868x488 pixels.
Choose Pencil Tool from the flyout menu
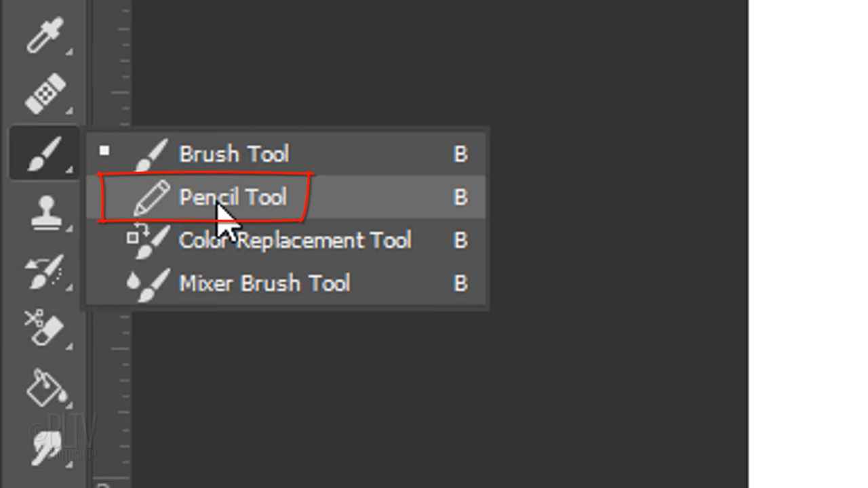[x=233, y=197]
